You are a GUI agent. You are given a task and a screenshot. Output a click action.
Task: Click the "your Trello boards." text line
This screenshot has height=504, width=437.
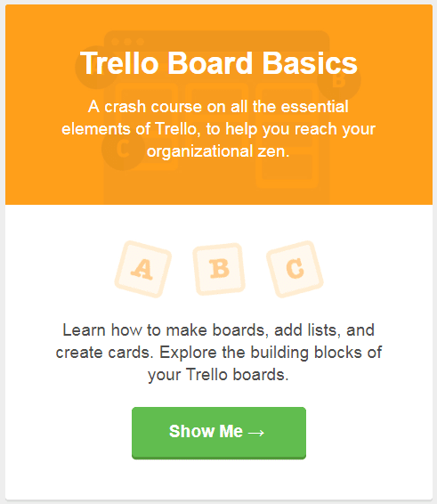[x=219, y=375]
